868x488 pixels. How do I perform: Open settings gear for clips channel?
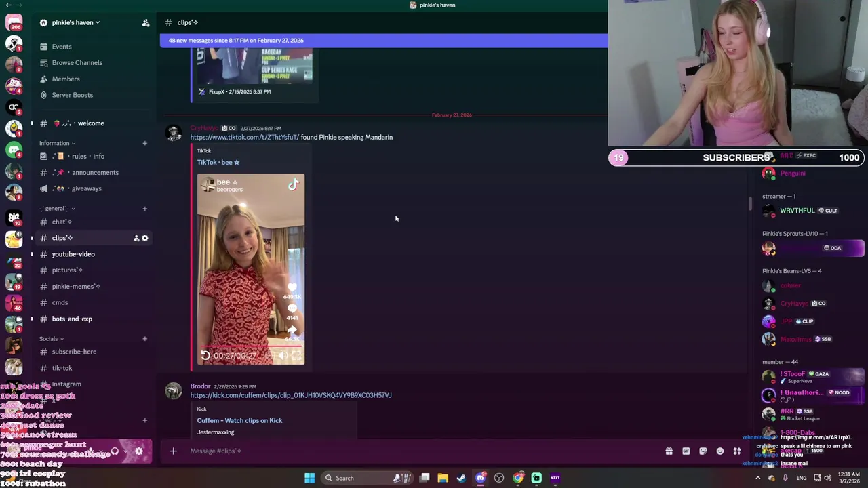144,238
